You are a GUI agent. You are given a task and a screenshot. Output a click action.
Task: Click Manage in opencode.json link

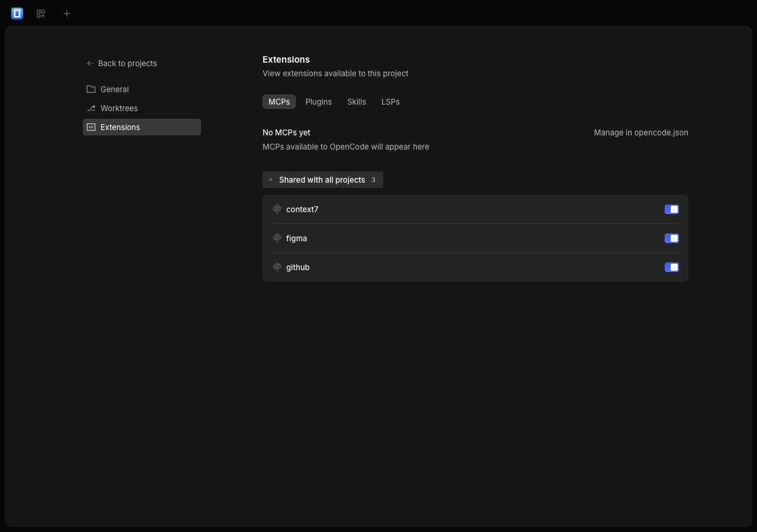641,132
